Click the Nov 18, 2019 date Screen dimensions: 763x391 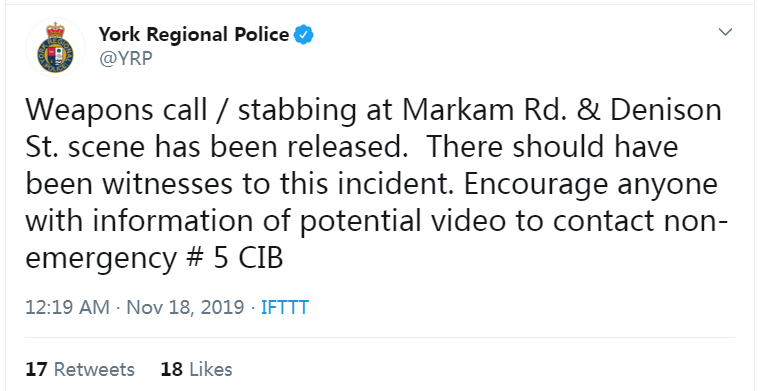point(185,307)
